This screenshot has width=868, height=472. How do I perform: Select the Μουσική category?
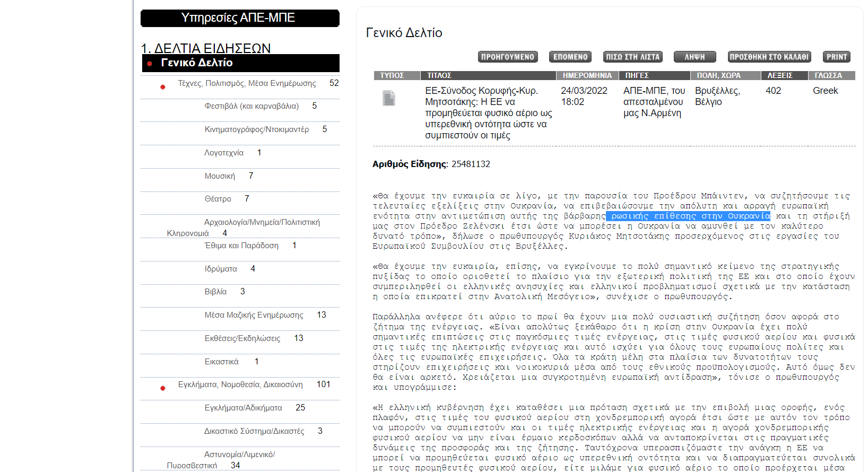click(220, 176)
